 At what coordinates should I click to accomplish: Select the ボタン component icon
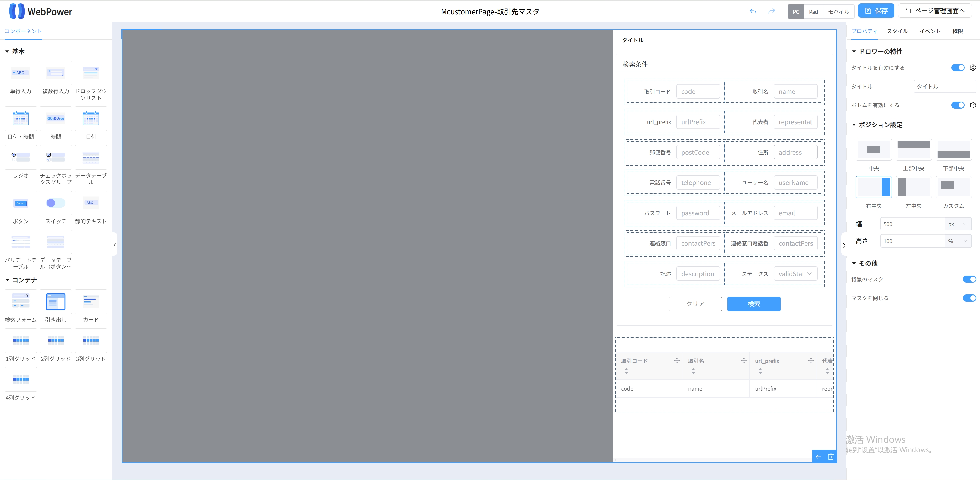click(20, 203)
